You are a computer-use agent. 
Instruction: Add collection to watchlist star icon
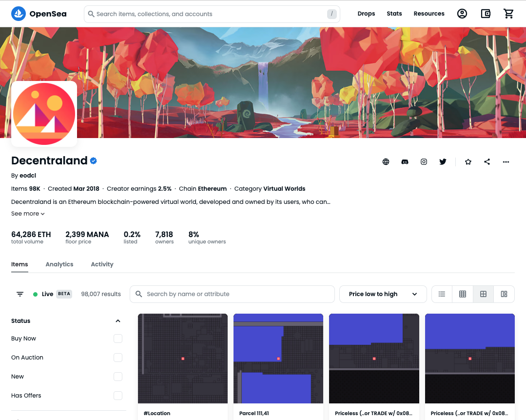click(468, 162)
